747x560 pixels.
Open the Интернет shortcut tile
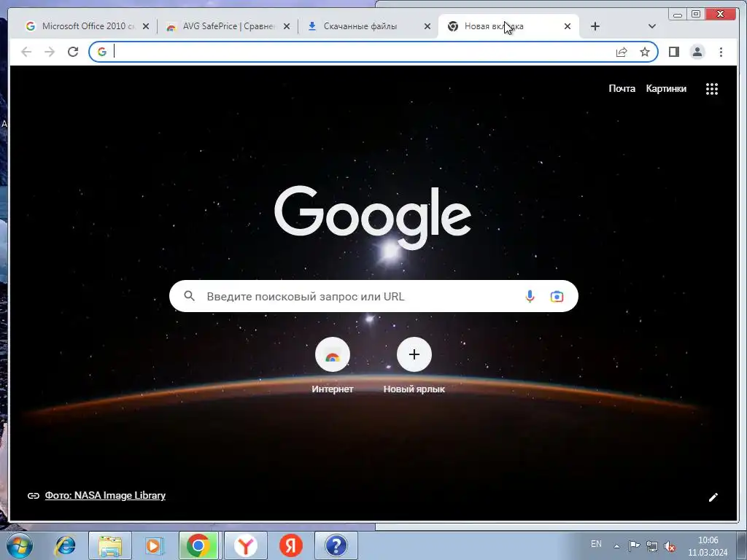(332, 365)
